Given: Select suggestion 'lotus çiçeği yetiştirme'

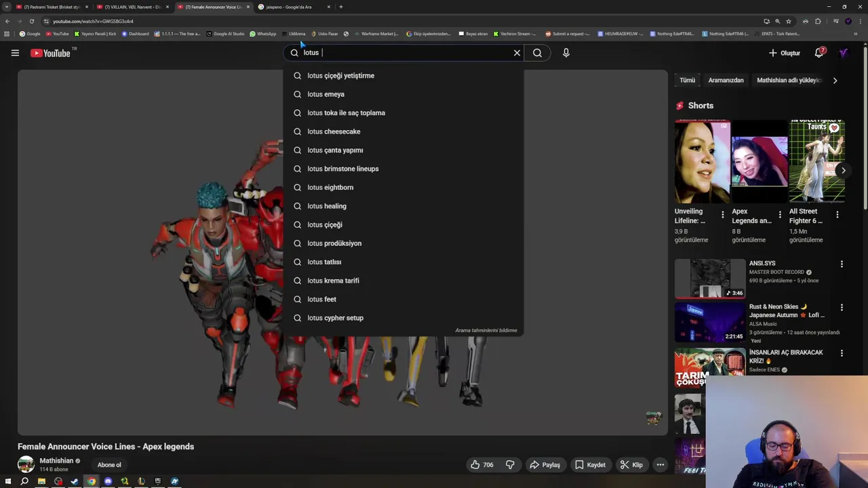Looking at the screenshot, I should (x=403, y=76).
